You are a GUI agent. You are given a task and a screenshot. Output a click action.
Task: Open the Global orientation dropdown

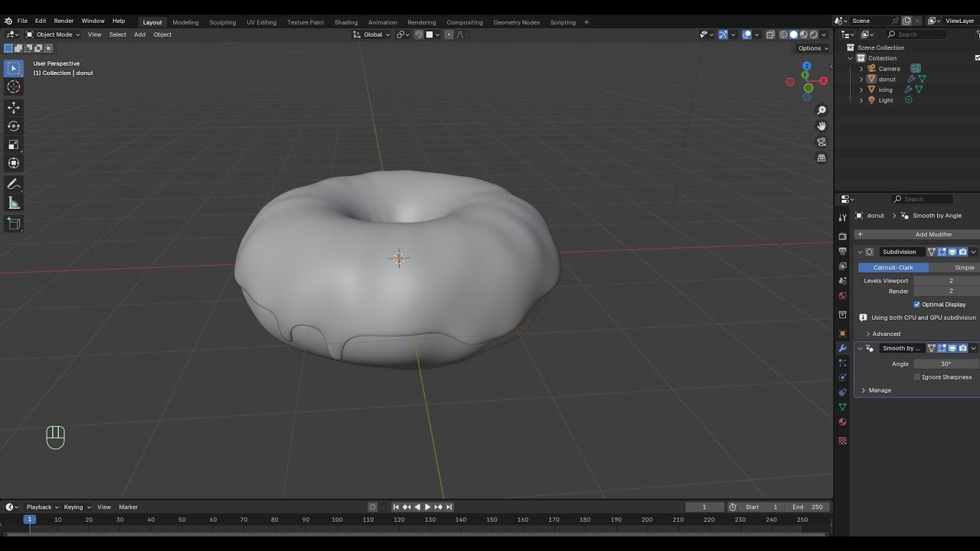tap(372, 34)
